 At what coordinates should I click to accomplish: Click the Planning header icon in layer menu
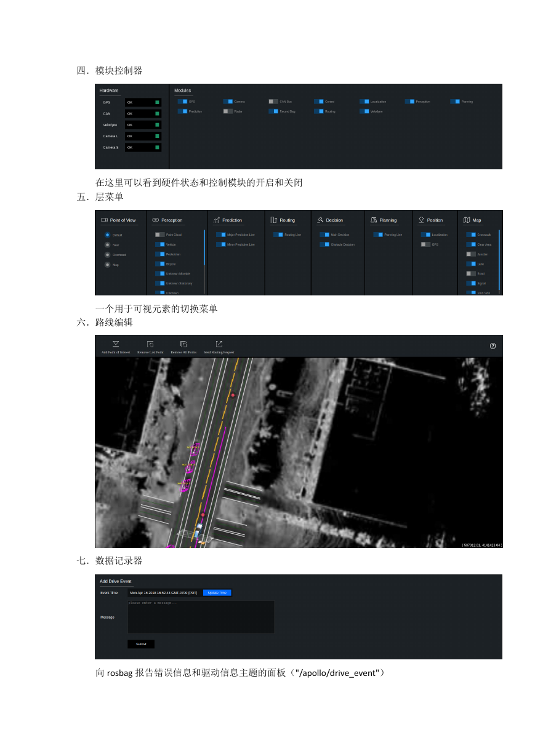point(374,220)
